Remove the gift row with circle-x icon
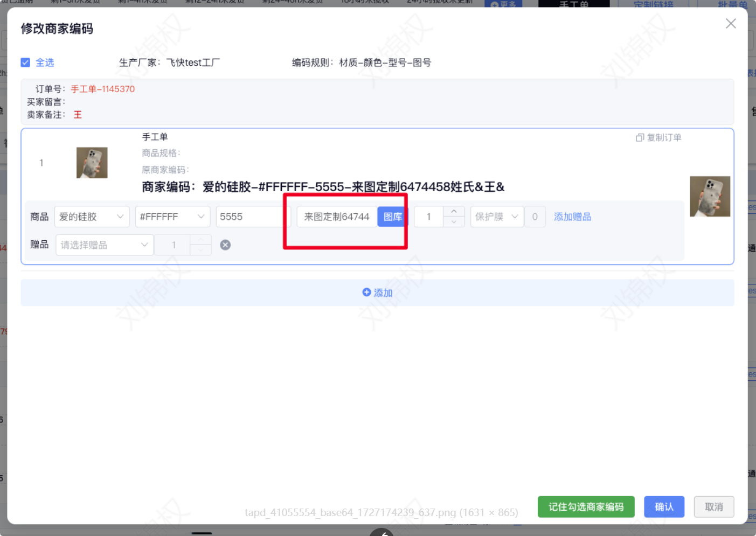 (x=225, y=245)
